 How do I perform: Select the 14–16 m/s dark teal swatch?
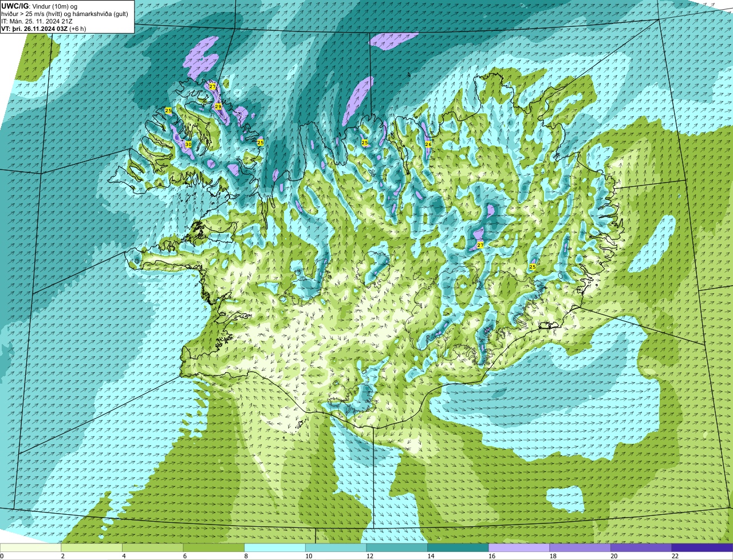[x=458, y=547]
